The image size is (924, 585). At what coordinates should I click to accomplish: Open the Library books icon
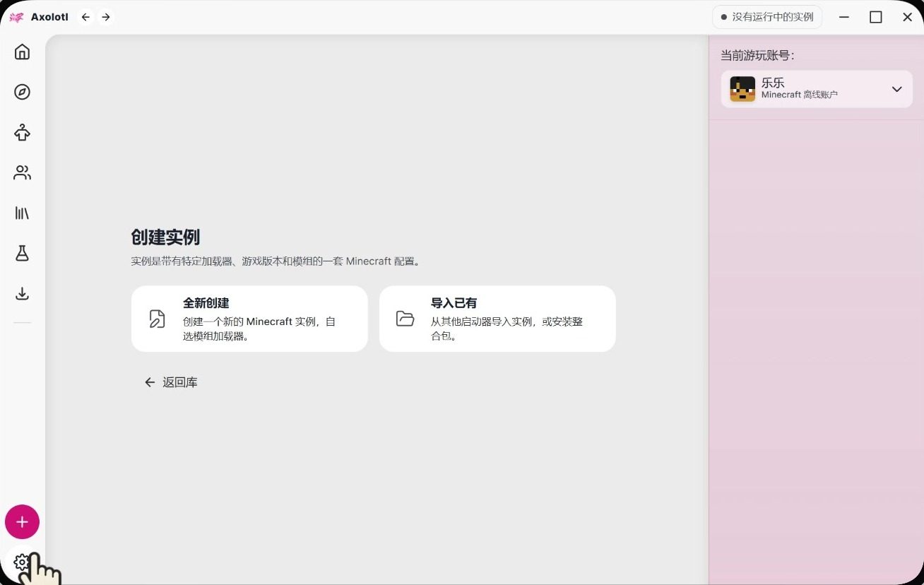[22, 213]
